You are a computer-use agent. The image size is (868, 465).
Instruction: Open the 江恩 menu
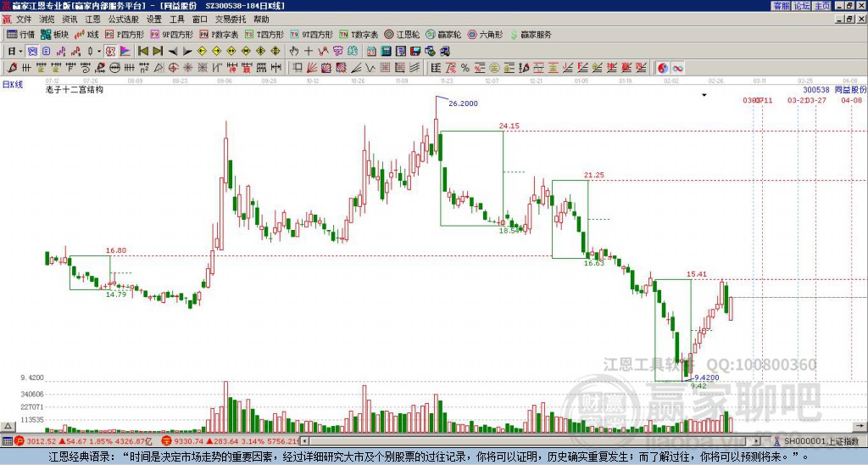[x=92, y=20]
